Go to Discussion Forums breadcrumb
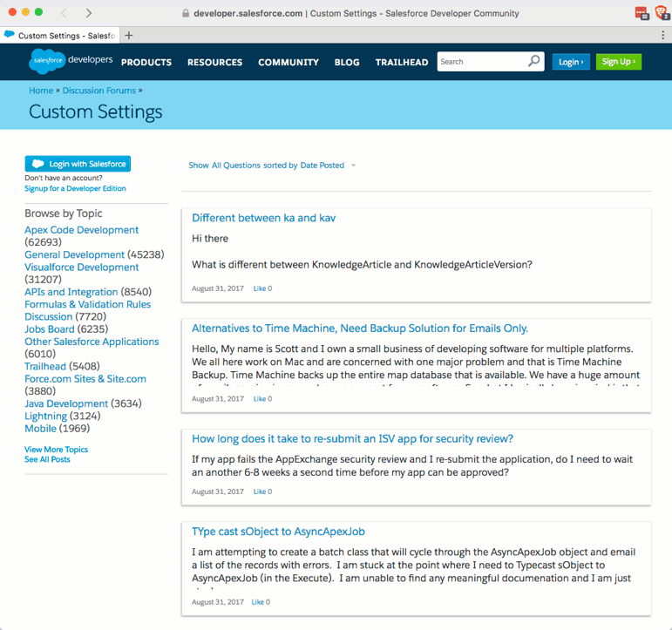The height and width of the screenshot is (630, 672). pos(99,91)
